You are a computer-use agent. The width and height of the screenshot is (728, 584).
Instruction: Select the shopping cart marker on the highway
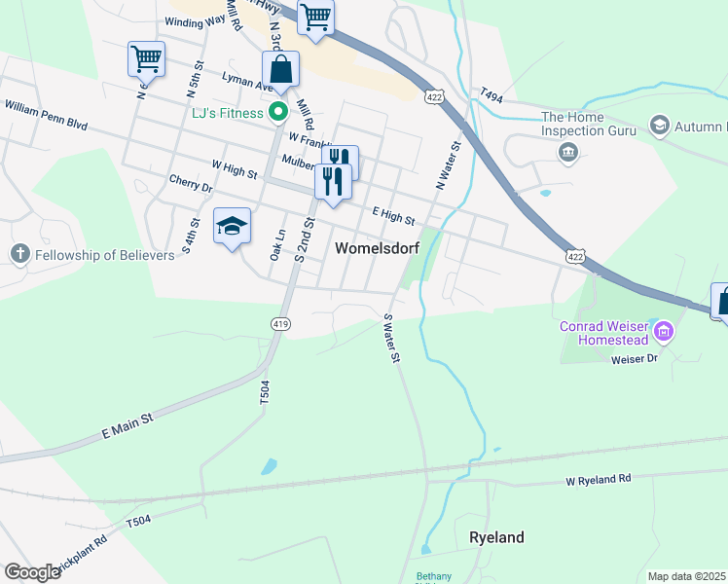tap(315, 18)
